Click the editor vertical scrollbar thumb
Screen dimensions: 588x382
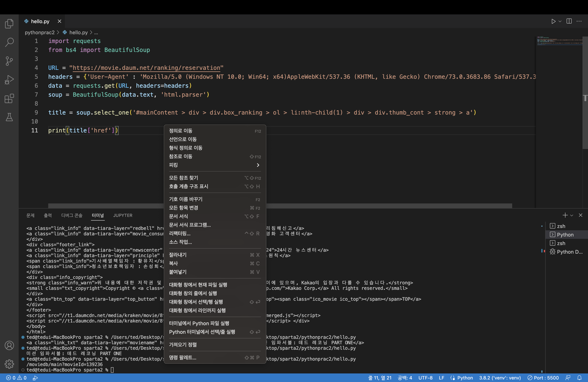click(585, 93)
